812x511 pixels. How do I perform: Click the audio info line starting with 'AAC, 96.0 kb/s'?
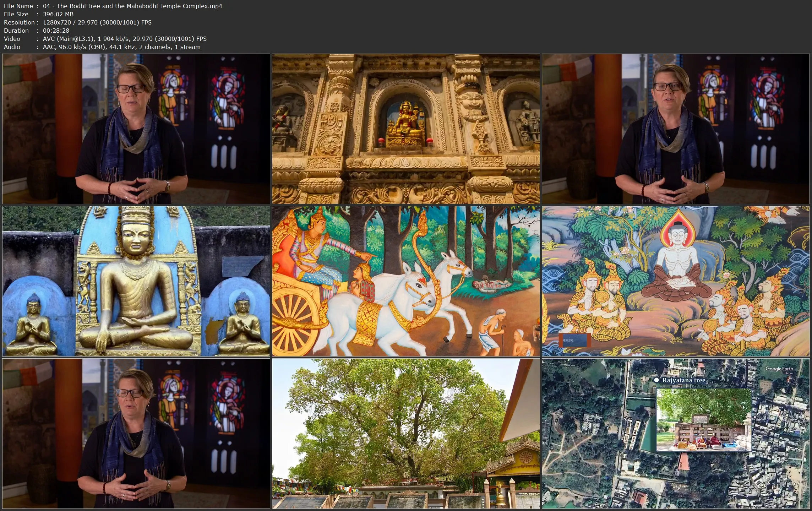tap(121, 47)
